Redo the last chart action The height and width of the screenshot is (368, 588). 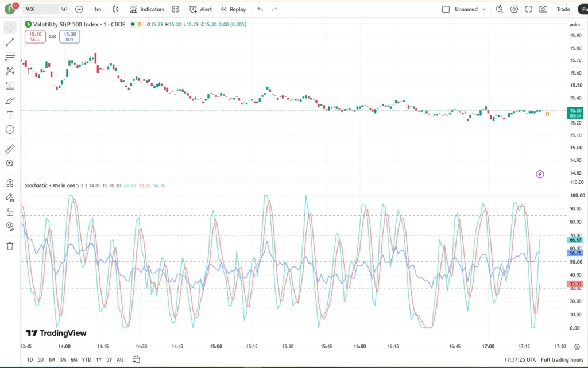click(x=274, y=9)
